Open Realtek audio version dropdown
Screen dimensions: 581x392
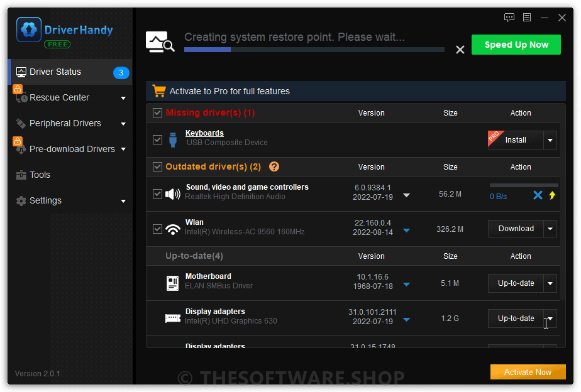(x=406, y=195)
